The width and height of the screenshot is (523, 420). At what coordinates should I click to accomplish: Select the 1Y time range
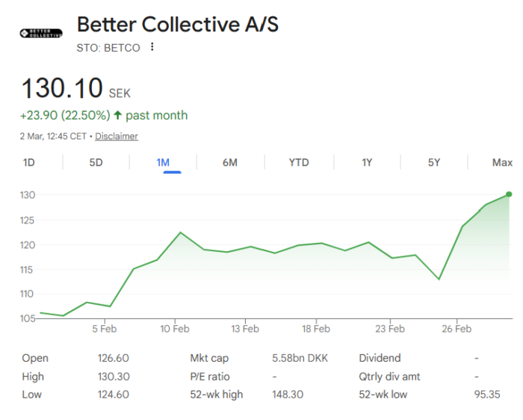pos(367,162)
